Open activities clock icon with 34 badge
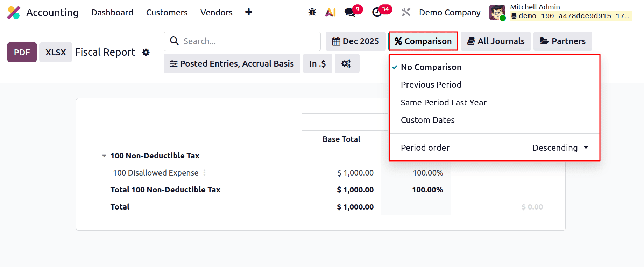The image size is (644, 267). [377, 12]
